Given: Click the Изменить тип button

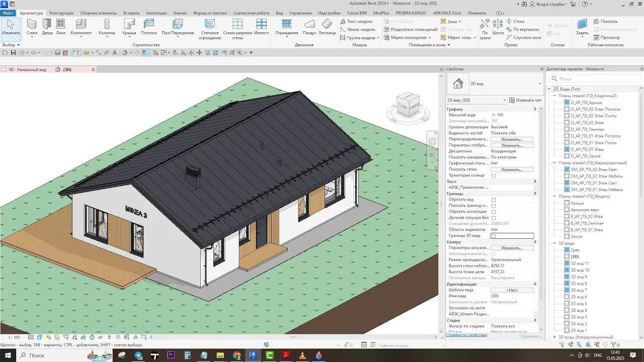Looking at the screenshot, I should tap(525, 100).
